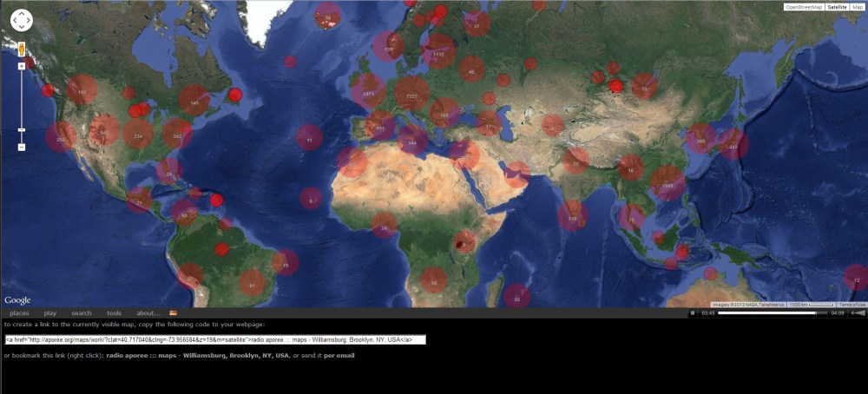Switch to plain Map view

(858, 7)
